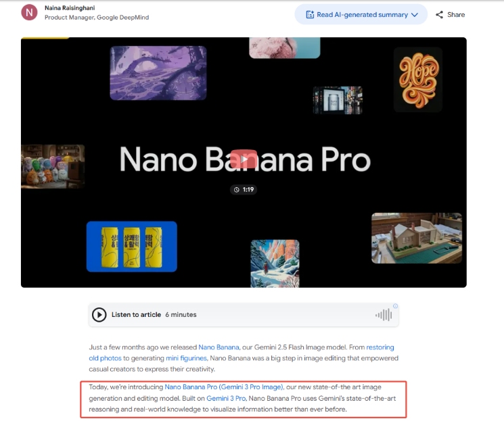This screenshot has width=504, height=421.
Task: Click the model house thumbnail
Action: 417,238
